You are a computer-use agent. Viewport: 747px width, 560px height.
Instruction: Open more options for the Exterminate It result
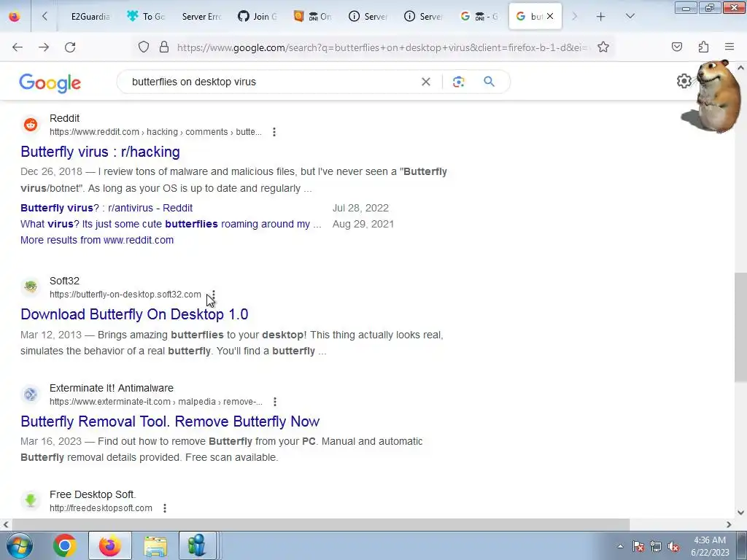click(x=275, y=402)
